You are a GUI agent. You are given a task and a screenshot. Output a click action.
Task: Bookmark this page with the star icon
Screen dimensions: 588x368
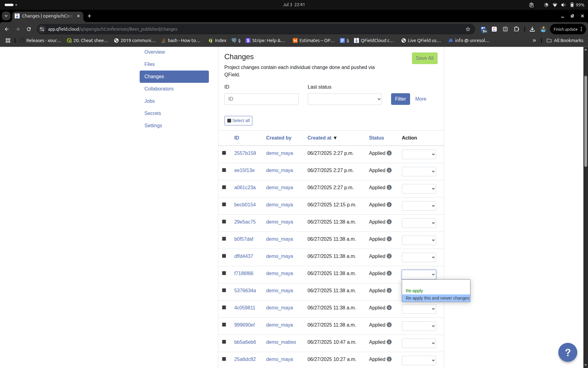click(x=468, y=29)
